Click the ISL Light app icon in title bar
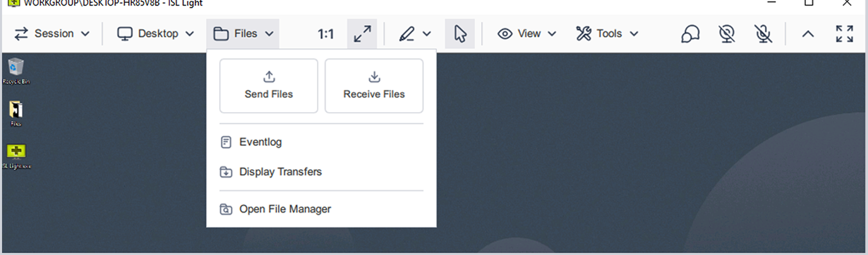This screenshot has height=255, width=868. [x=14, y=3]
